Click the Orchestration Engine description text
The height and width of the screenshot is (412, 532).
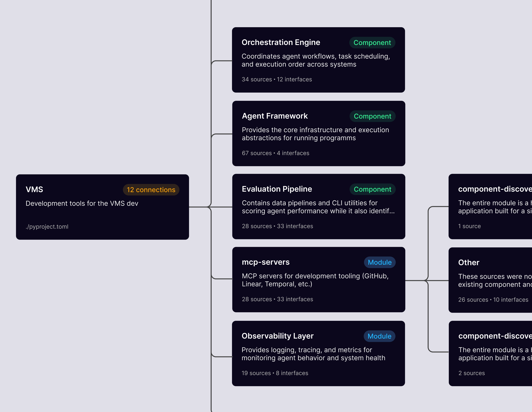tap(316, 60)
